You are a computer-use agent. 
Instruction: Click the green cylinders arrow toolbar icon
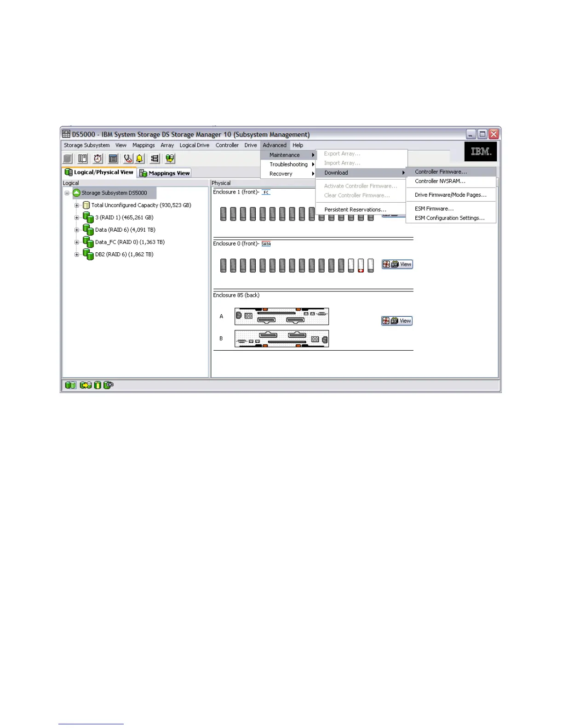[x=170, y=159]
